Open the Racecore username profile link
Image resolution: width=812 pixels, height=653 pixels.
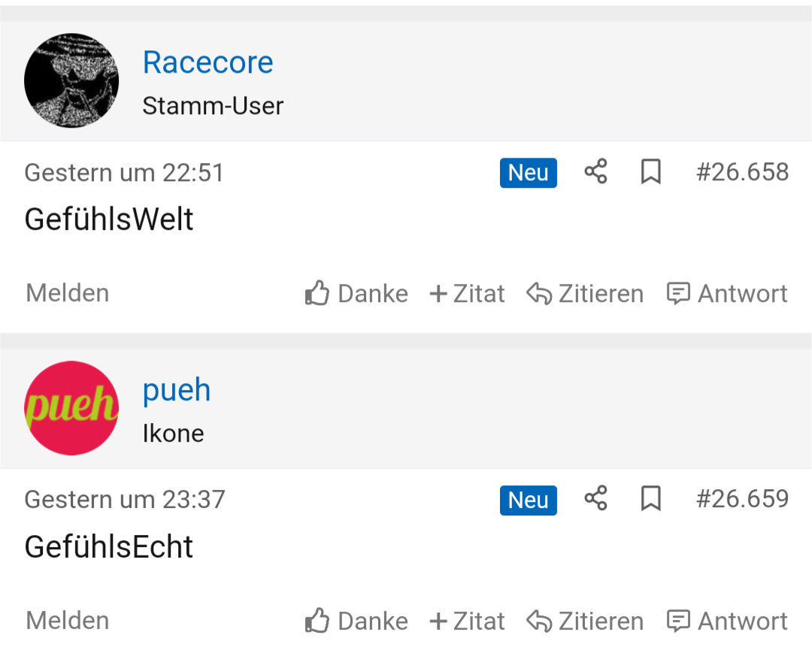(208, 62)
